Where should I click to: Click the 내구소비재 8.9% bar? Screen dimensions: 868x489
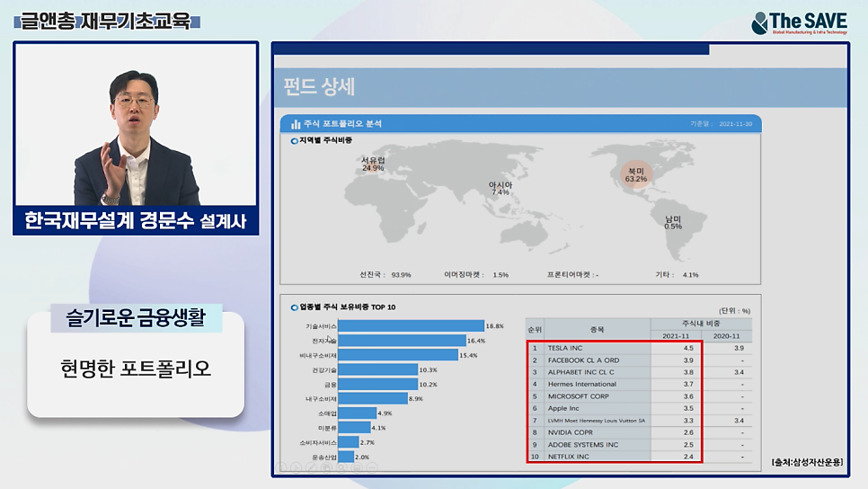[373, 399]
